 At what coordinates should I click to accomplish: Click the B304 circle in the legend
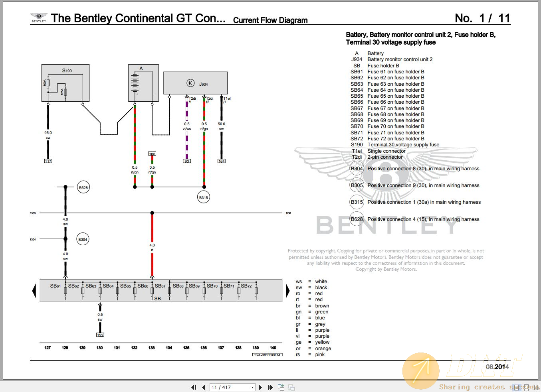point(357,169)
